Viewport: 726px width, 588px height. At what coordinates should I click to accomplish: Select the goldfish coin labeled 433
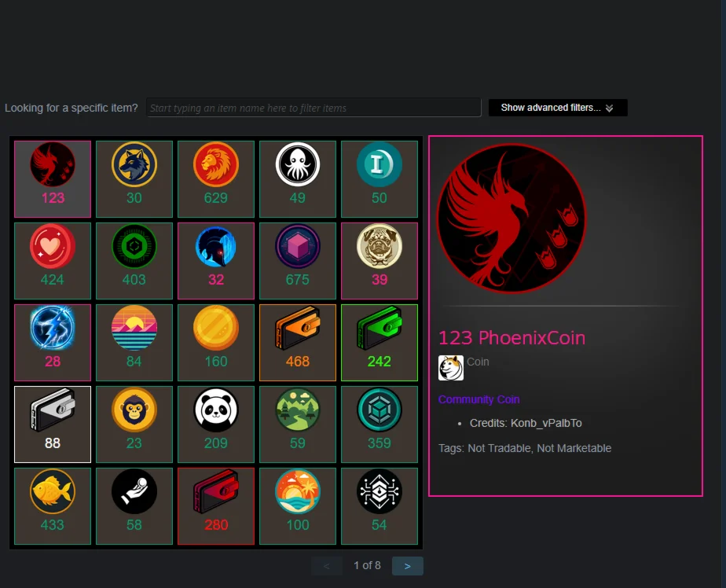click(x=53, y=506)
